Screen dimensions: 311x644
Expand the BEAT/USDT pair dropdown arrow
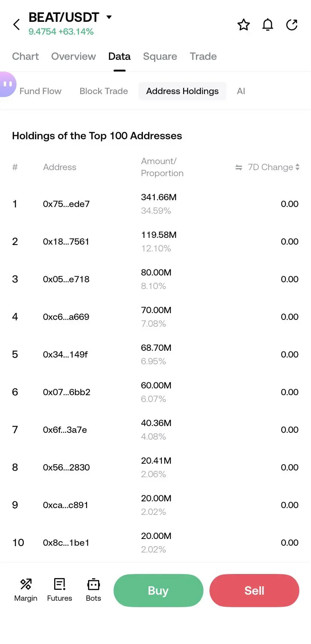coord(109,17)
